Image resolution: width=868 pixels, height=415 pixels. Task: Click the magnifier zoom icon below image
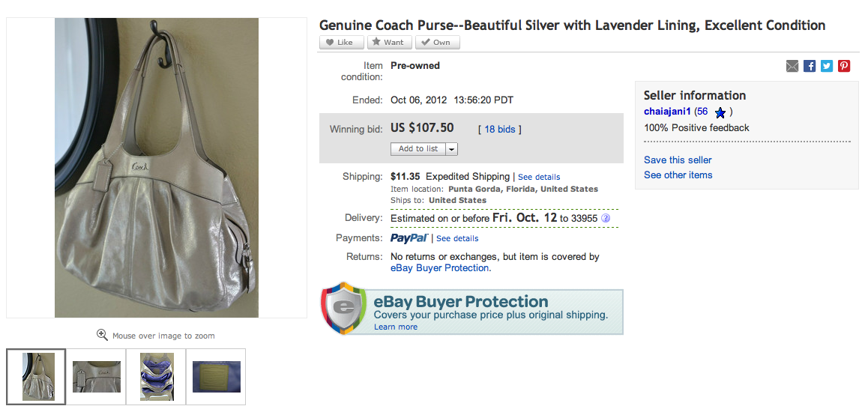pyautogui.click(x=102, y=335)
